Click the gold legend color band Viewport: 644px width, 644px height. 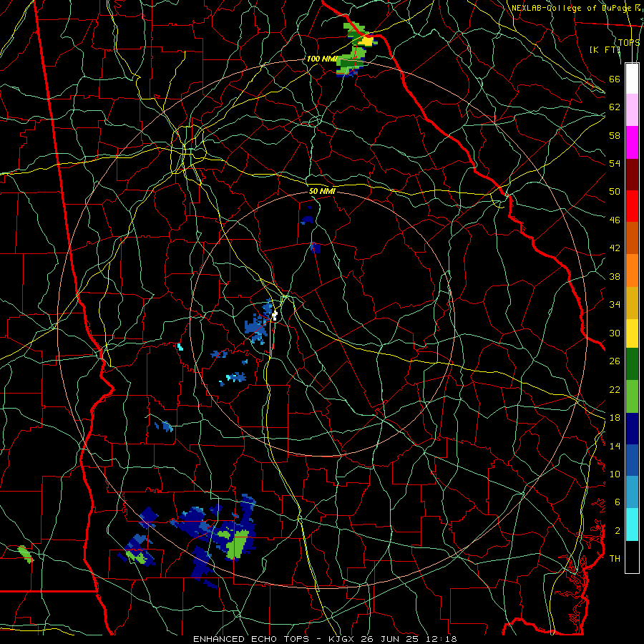pos(632,303)
